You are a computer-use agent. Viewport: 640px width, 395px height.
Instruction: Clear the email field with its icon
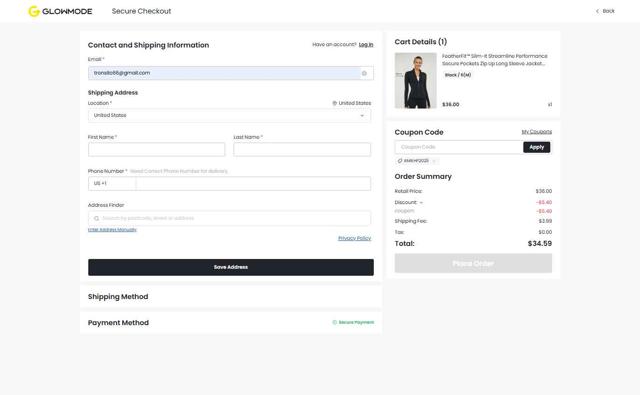point(364,73)
